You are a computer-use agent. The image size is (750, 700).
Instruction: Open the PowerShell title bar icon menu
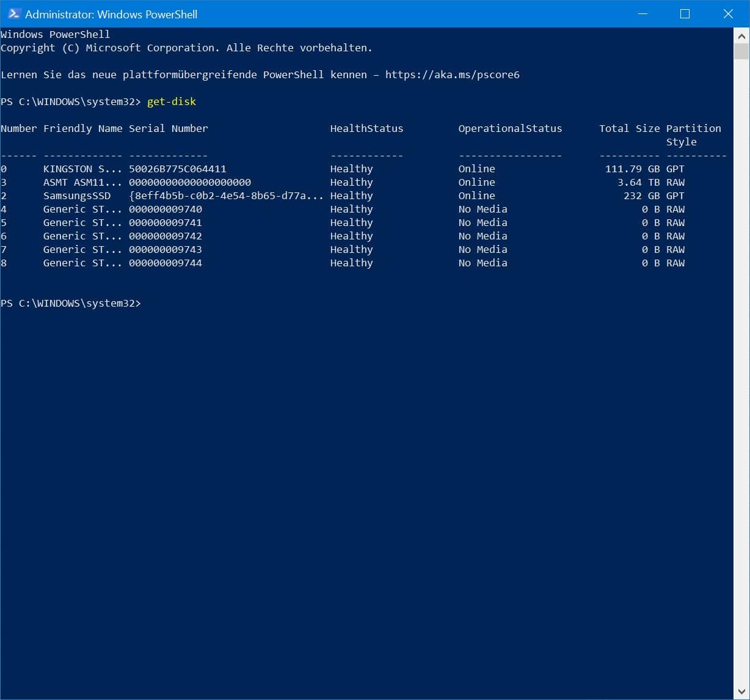pyautogui.click(x=14, y=13)
